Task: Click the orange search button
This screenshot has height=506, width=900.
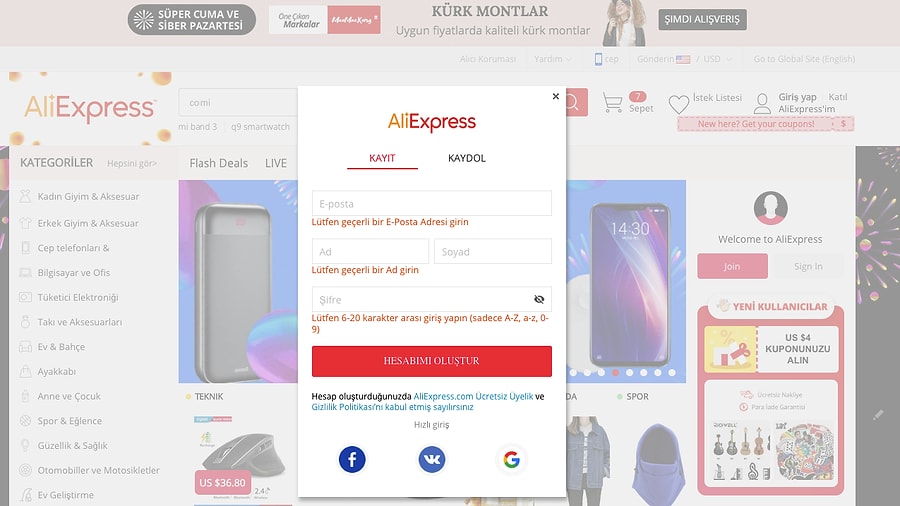Action: click(x=576, y=103)
